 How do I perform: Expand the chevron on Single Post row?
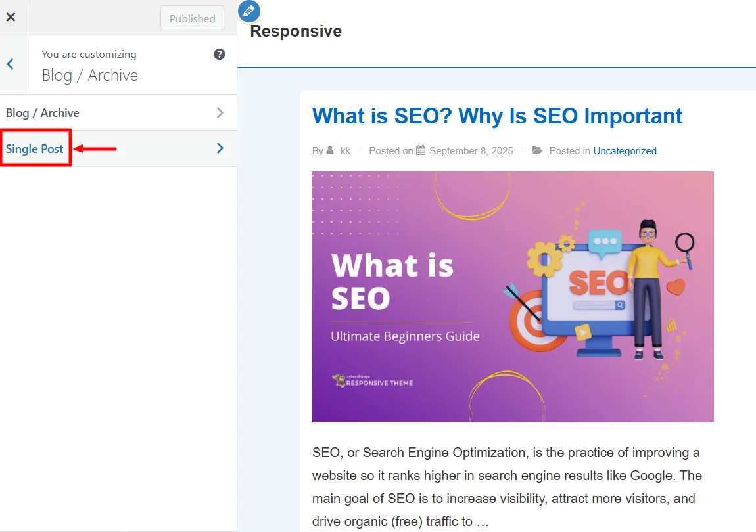pos(220,148)
